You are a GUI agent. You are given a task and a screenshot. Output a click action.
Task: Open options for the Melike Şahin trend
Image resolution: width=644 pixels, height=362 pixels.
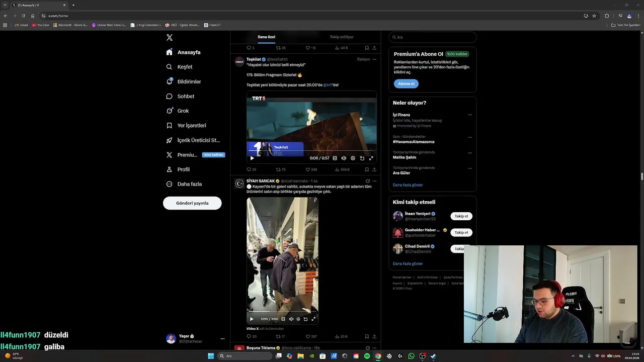click(470, 153)
